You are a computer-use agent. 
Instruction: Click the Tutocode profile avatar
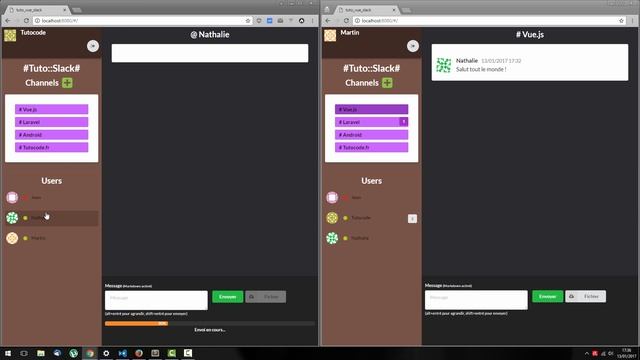point(10,36)
